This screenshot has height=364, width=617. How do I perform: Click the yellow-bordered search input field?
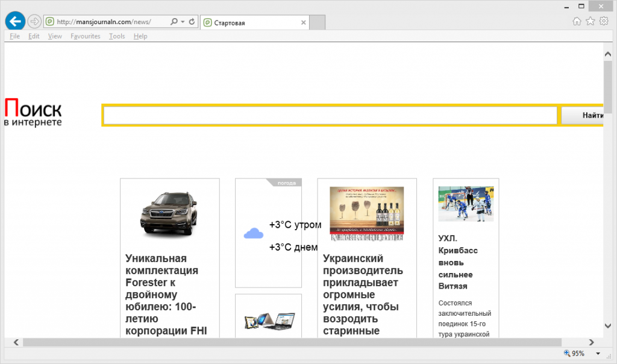coord(330,115)
